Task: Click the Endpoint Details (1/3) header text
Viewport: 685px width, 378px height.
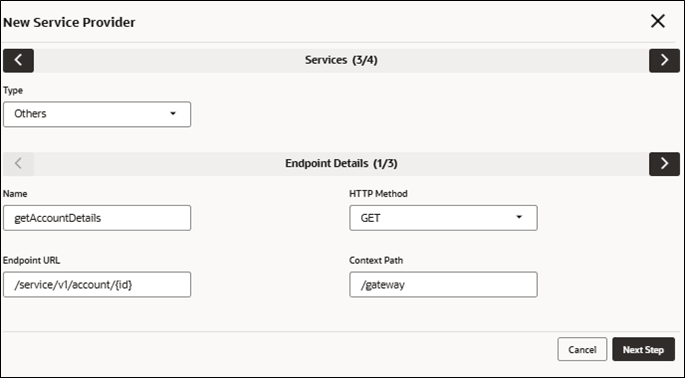Action: coord(341,163)
